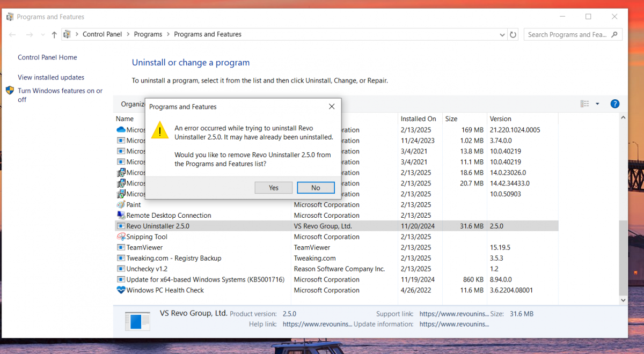Viewport: 644px width, 354px height.
Task: Click the list scrollbar down arrow
Action: pos(623,300)
